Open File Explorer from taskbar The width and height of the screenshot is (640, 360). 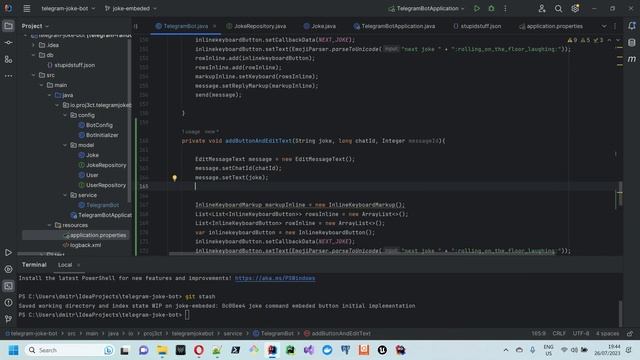(x=162, y=350)
